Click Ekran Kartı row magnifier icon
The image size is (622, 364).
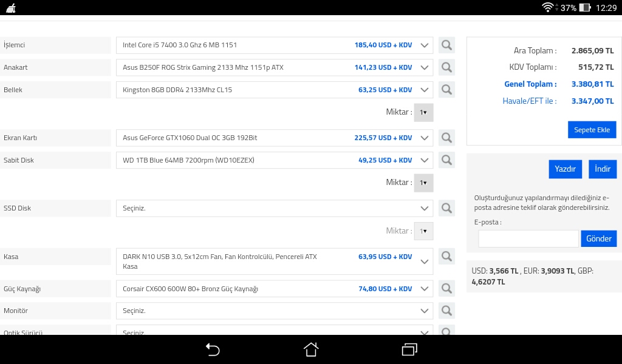click(446, 138)
